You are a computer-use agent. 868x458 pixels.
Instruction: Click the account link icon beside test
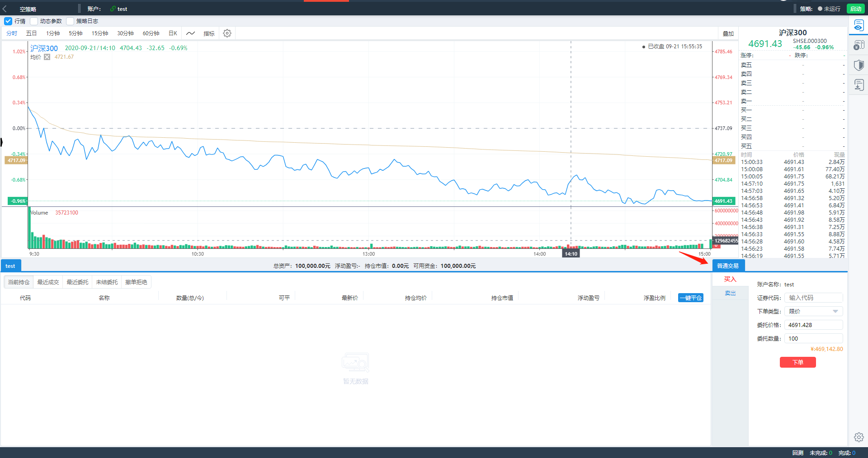[x=113, y=9]
